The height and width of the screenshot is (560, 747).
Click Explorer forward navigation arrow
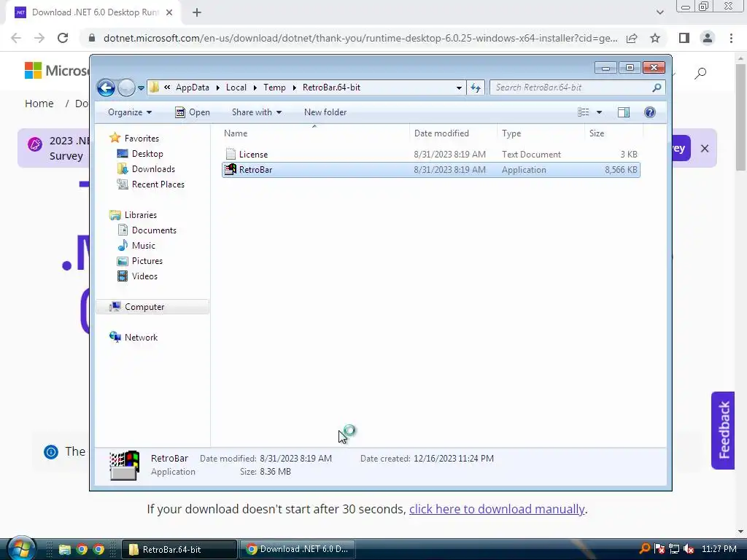[x=126, y=87]
